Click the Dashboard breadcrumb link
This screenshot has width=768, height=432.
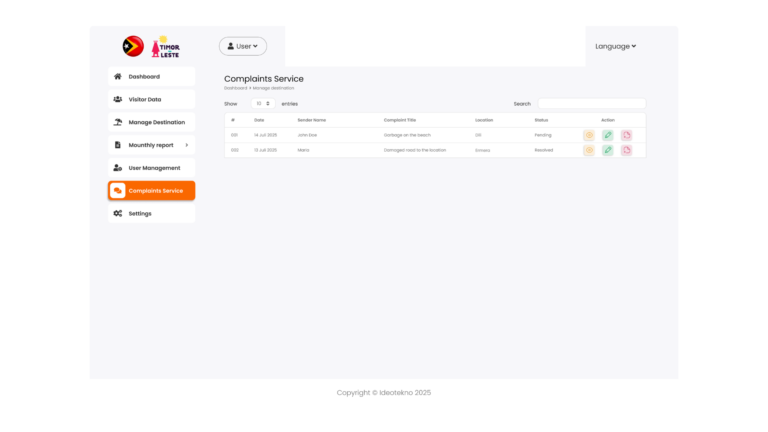[x=236, y=88]
